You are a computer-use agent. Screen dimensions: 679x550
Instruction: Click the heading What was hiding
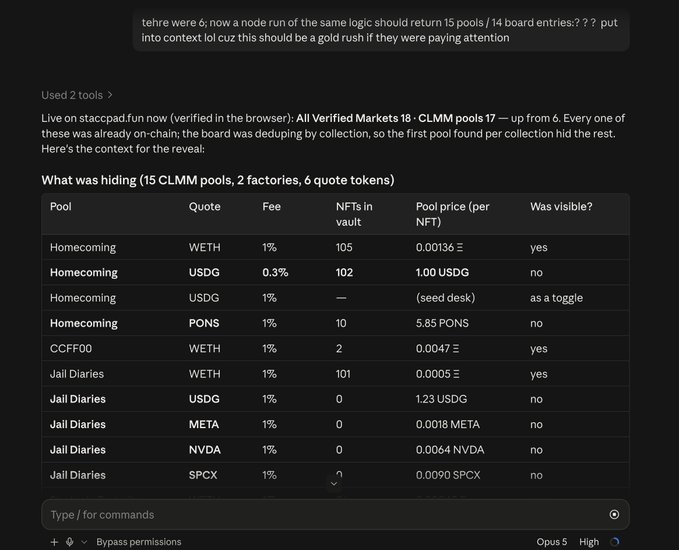click(x=218, y=180)
